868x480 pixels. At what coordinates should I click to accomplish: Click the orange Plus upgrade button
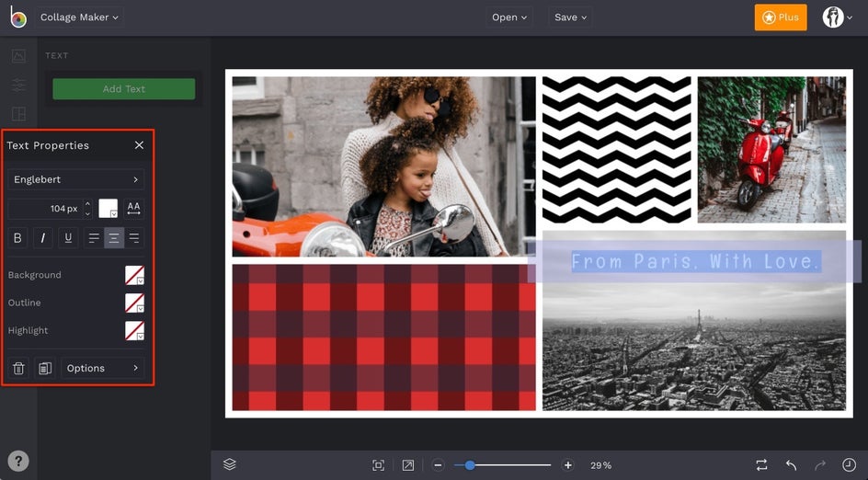(780, 17)
